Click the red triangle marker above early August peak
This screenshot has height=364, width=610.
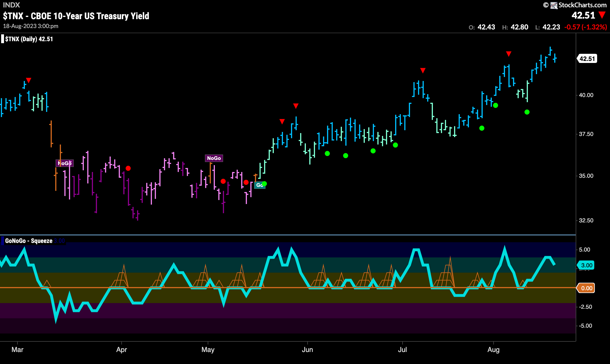(x=508, y=54)
